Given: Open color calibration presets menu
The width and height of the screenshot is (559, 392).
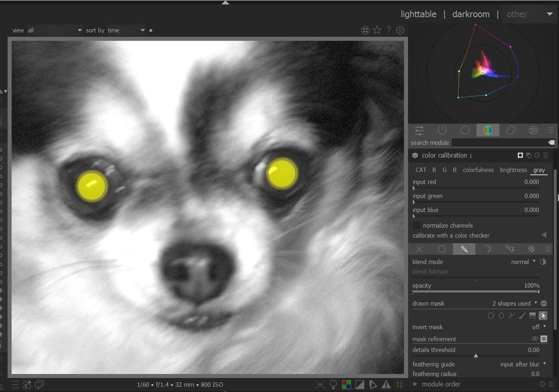Looking at the screenshot, I should point(545,155).
